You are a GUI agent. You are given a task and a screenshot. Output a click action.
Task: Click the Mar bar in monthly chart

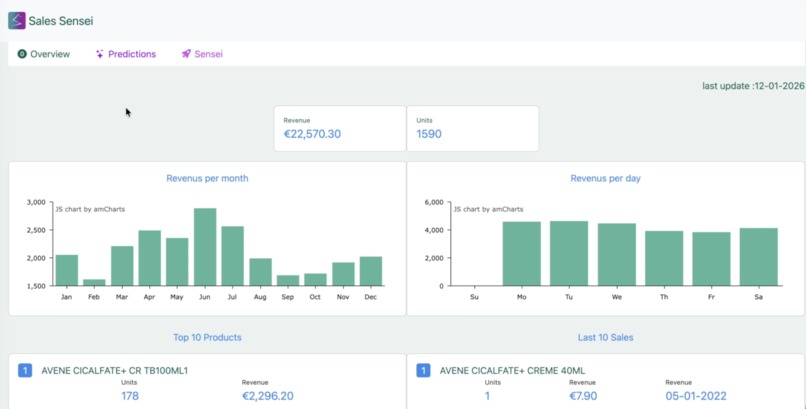[122, 266]
